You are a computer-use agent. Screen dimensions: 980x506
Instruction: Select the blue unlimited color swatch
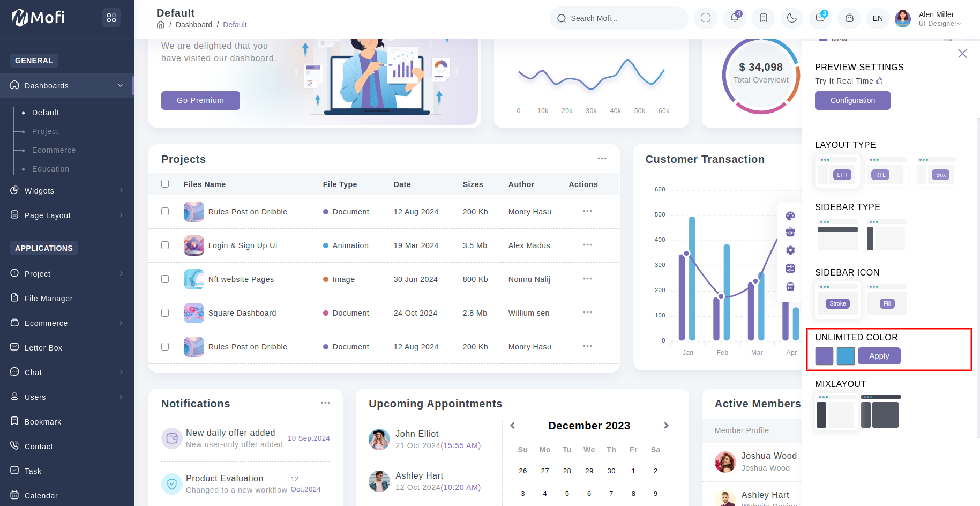tap(846, 356)
